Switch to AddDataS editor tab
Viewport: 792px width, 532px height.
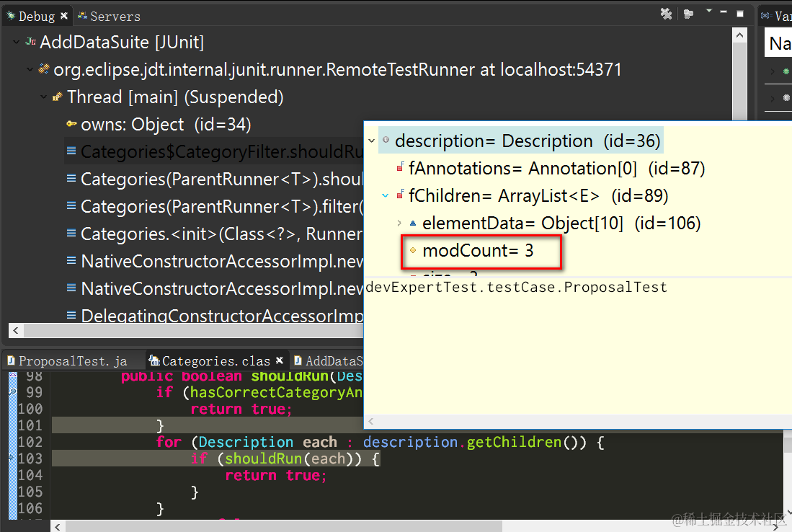click(x=329, y=360)
